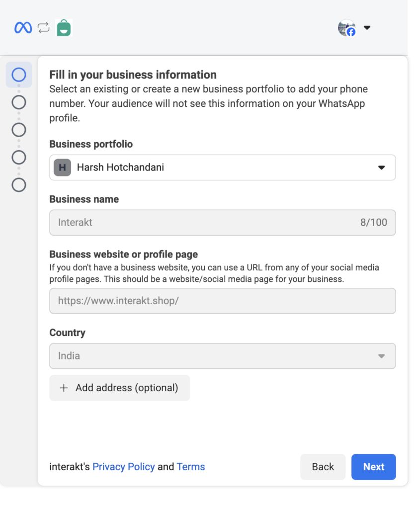The height and width of the screenshot is (509, 420).
Task: Open the Terms link
Action: point(191,467)
